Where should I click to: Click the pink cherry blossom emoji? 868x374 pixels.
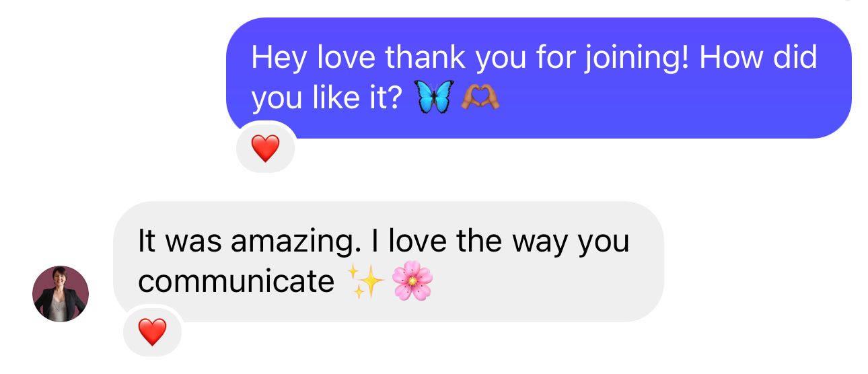click(x=412, y=281)
